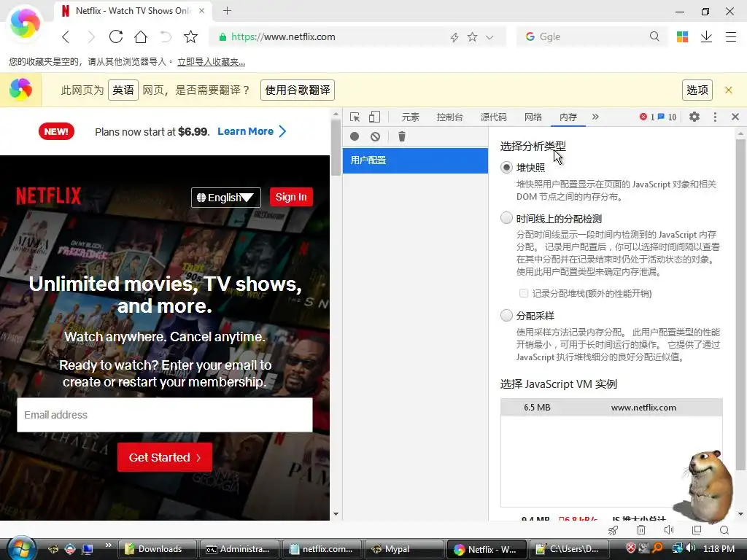
Task: Click the trash icon in browser status bar
Action: click(x=641, y=530)
